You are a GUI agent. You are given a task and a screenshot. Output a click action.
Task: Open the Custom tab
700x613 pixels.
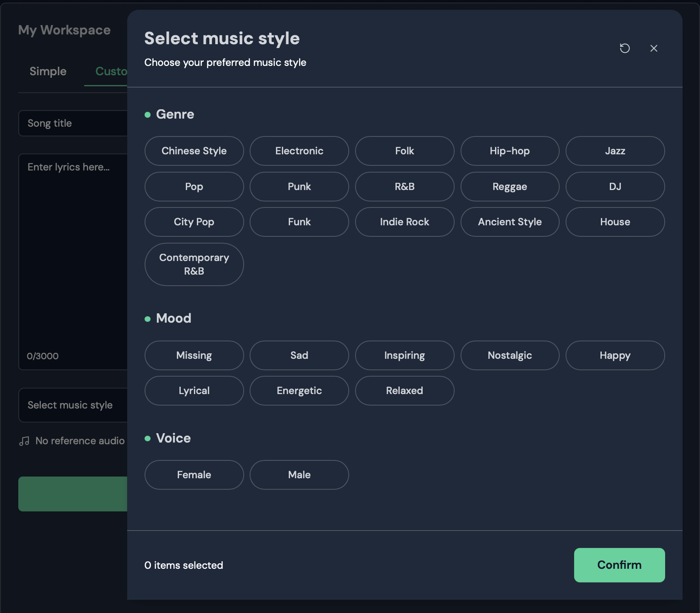tap(111, 71)
